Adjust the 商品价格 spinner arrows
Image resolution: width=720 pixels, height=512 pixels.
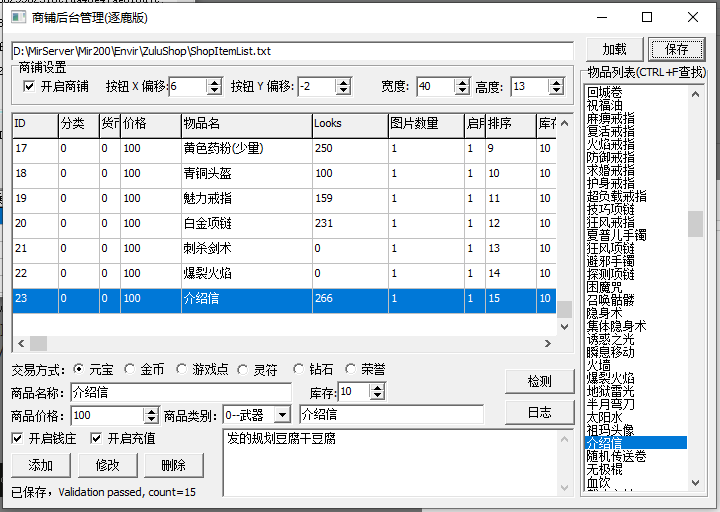pos(151,416)
